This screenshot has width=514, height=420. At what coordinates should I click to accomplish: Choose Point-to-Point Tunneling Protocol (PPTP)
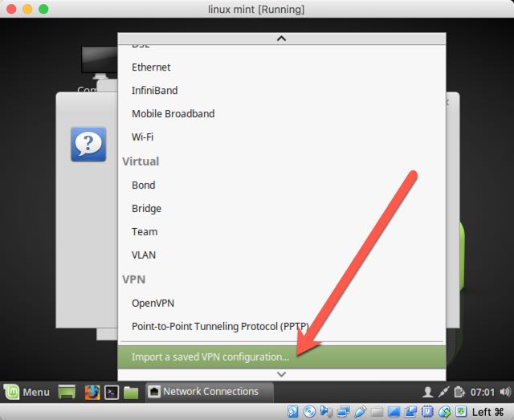pyautogui.click(x=282, y=327)
